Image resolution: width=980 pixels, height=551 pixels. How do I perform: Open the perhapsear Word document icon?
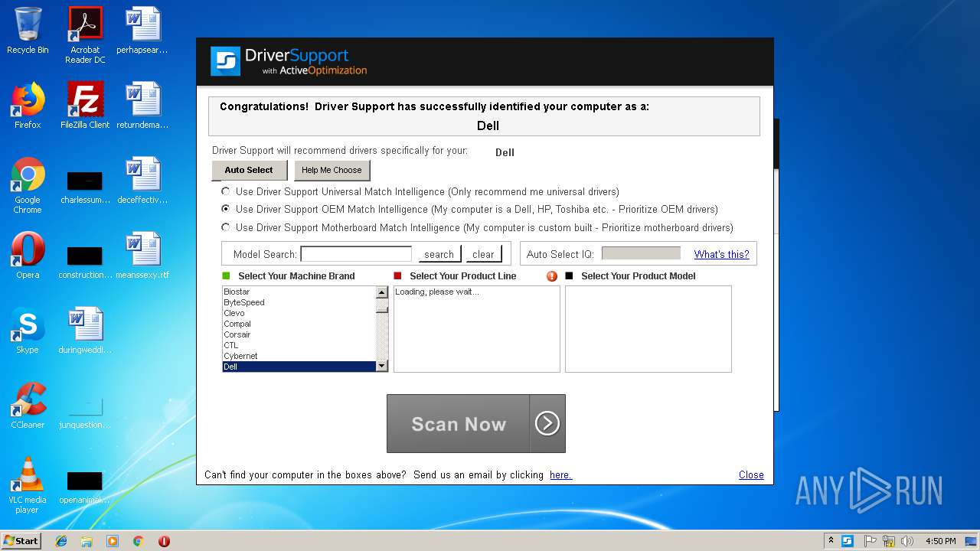click(142, 31)
